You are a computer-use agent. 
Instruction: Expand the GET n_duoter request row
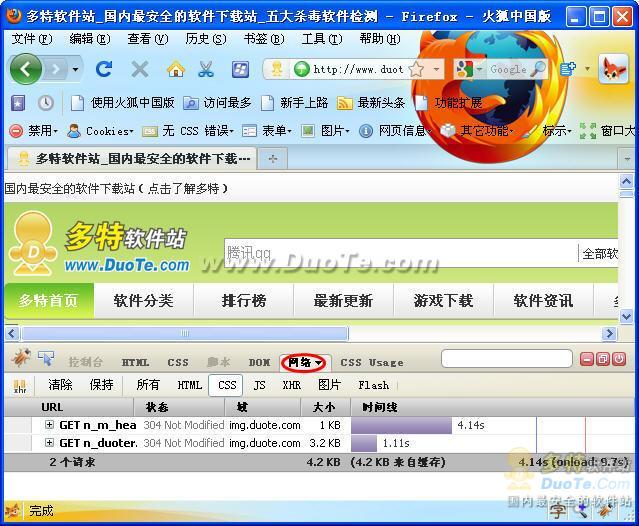pyautogui.click(x=49, y=443)
